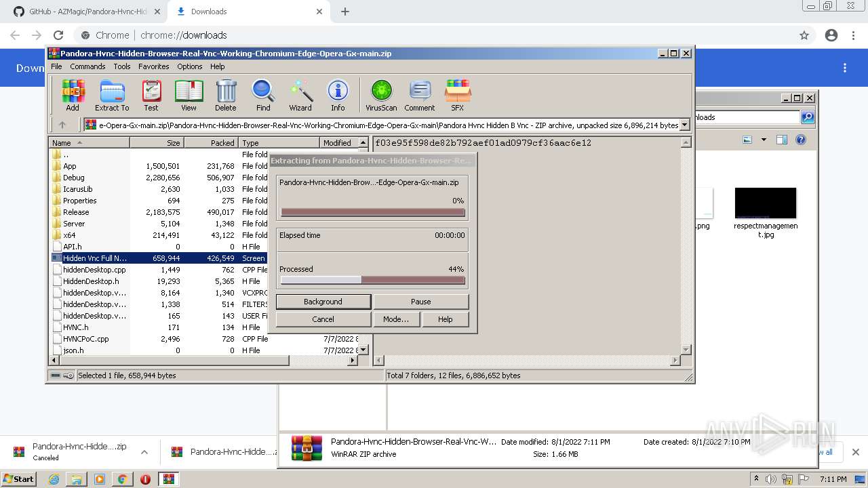This screenshot has height=488, width=868.
Task: Click the respectmanagement.jpg thumbnail
Action: pos(766,203)
